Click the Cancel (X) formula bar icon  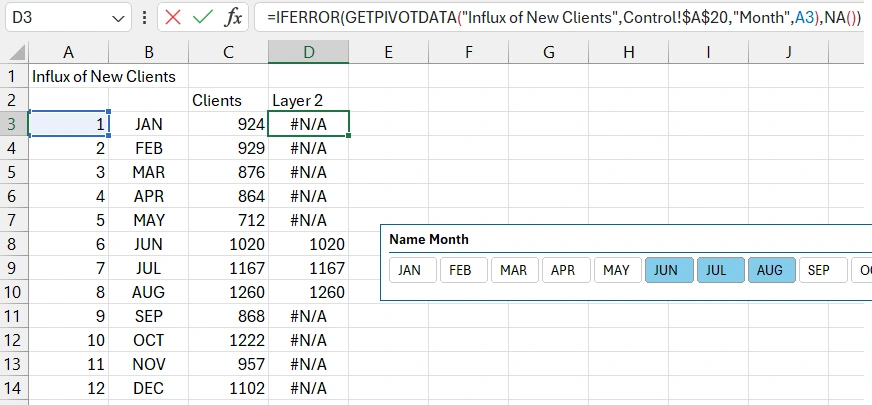(x=172, y=18)
